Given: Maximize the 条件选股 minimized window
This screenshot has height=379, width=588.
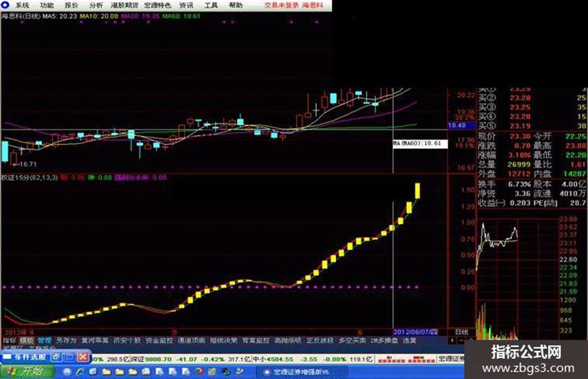Looking at the screenshot, I should point(70,357).
